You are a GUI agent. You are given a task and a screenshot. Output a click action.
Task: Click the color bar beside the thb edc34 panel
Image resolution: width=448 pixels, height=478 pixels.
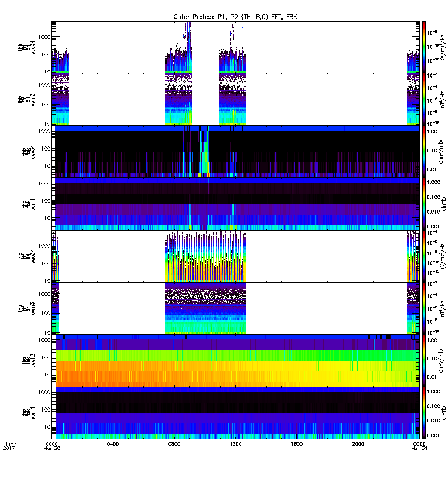(x=424, y=152)
